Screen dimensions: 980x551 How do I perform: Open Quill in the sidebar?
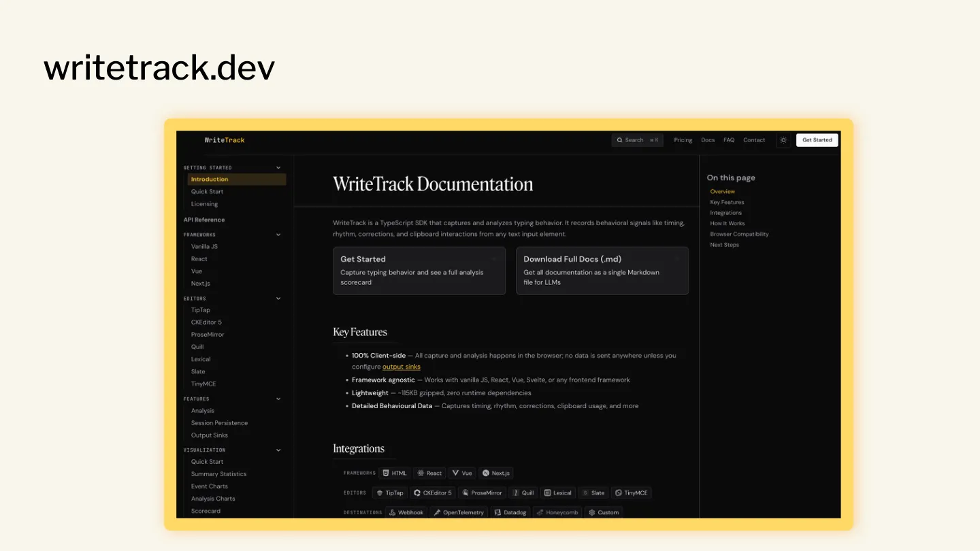coord(197,347)
